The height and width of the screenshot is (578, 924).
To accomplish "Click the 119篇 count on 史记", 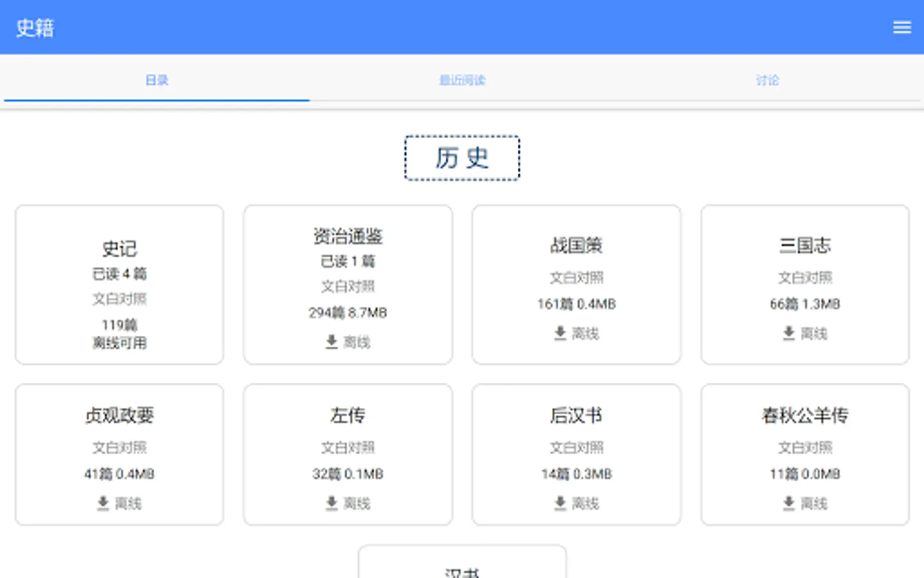I will [x=119, y=325].
